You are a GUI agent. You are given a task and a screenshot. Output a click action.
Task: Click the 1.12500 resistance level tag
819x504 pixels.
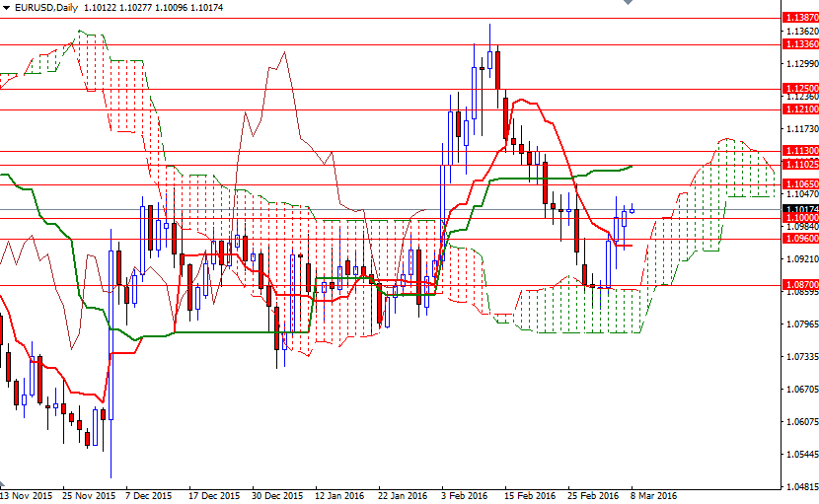[x=798, y=89]
